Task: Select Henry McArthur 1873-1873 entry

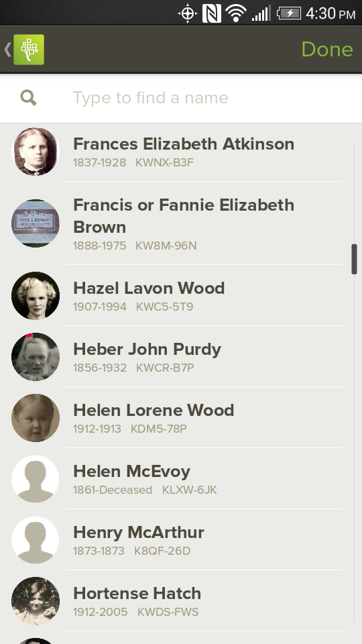Action: point(181,539)
